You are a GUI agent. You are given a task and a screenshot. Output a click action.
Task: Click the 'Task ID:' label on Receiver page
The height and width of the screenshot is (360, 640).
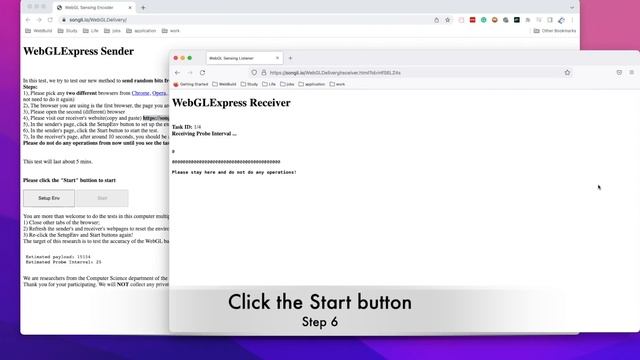[182, 127]
